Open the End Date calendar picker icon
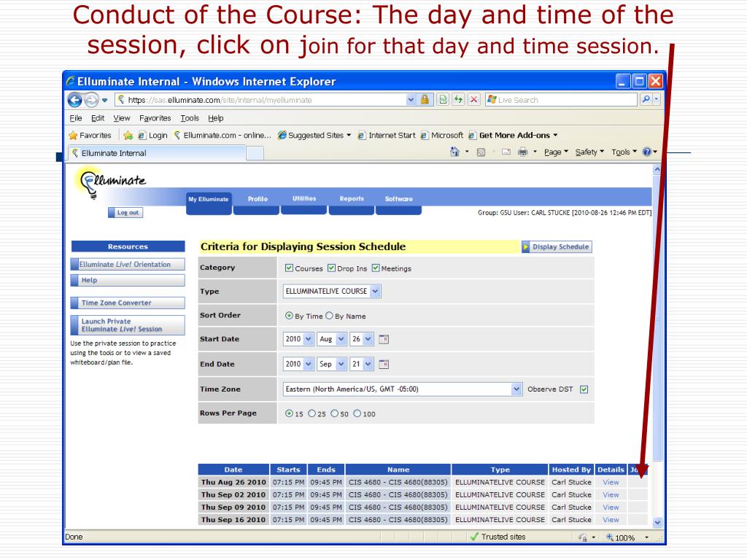 (384, 365)
